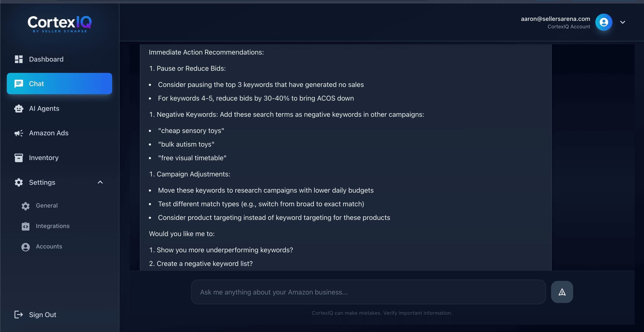
Task: Click the aaron@sellersarena.com account label
Action: [x=555, y=19]
